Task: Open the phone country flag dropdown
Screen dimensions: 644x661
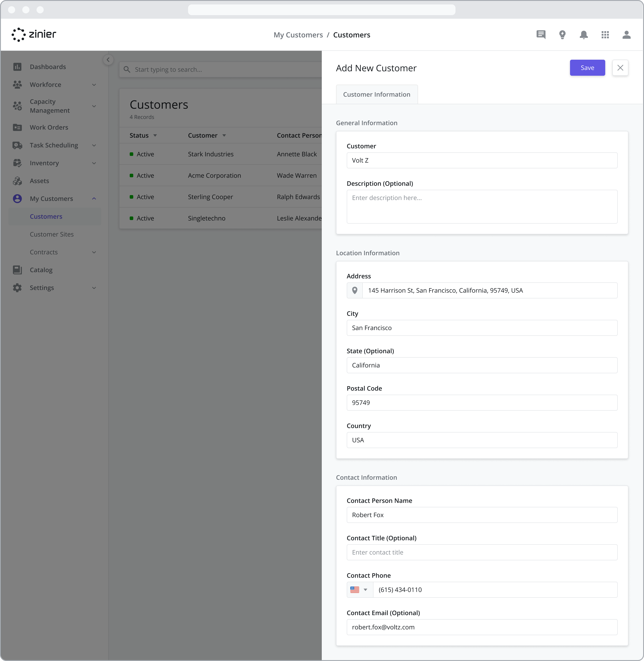Action: pos(359,590)
